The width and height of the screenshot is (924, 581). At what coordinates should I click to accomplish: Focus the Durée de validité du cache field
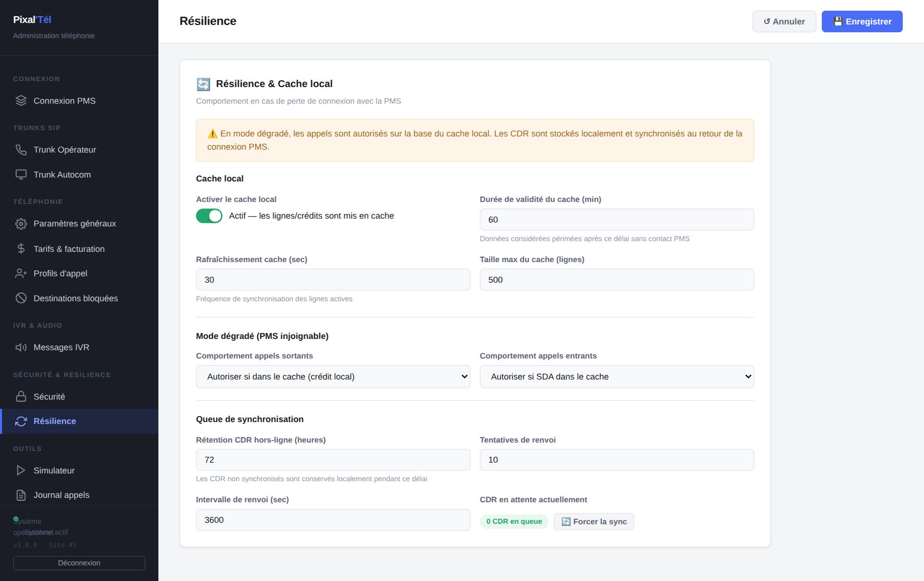pyautogui.click(x=616, y=220)
